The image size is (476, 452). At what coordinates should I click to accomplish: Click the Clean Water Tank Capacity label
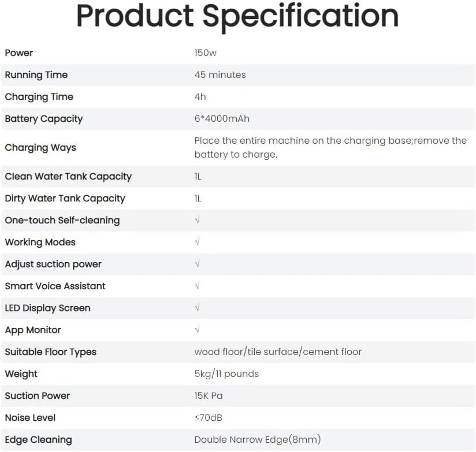coord(68,176)
